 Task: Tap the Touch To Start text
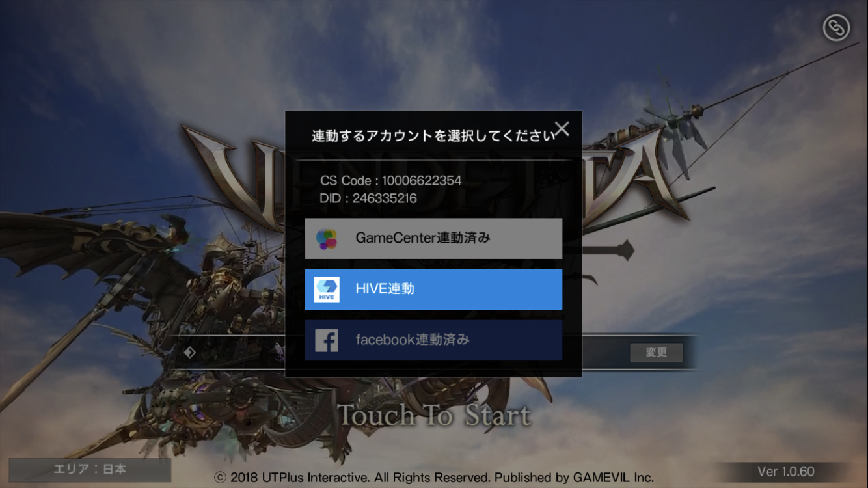(434, 416)
